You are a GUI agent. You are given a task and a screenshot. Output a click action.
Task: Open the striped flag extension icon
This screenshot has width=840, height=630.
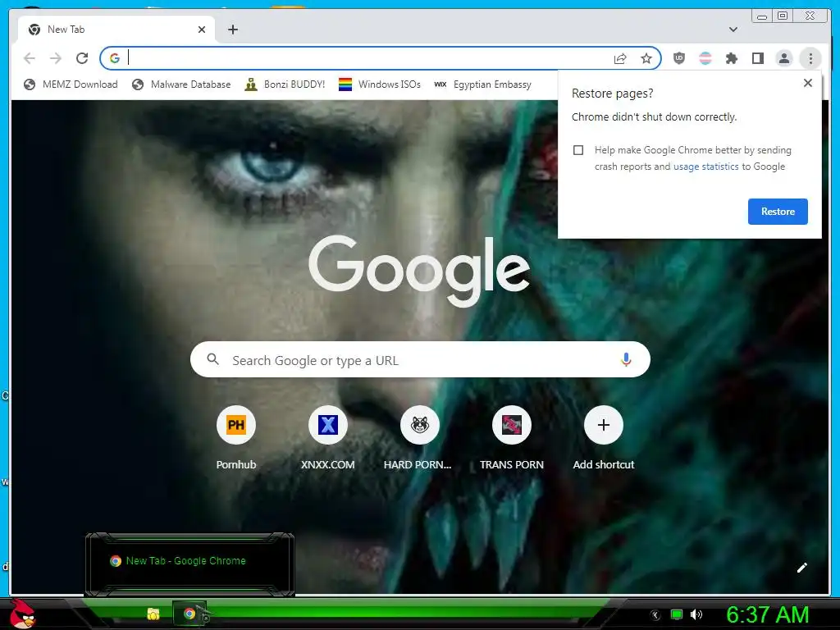click(x=705, y=58)
